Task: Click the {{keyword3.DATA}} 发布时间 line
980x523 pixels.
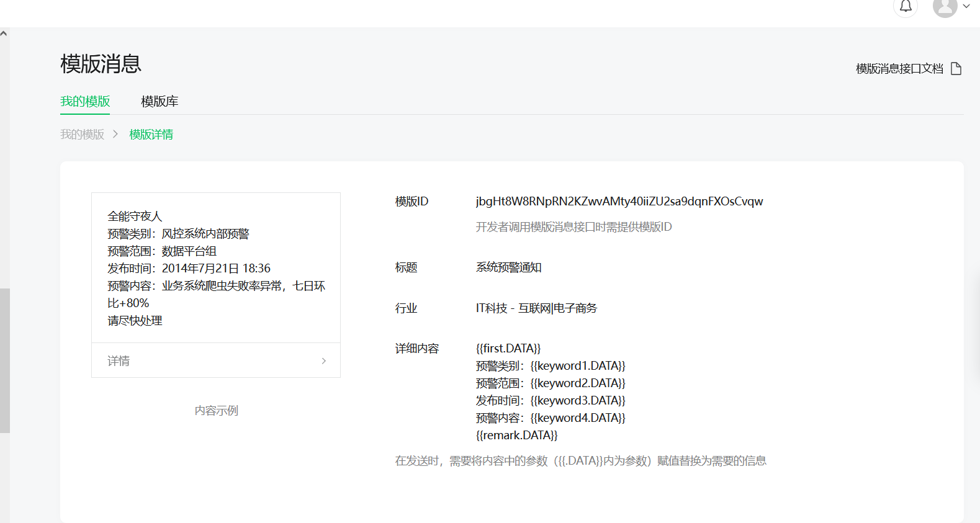Action: (x=551, y=401)
